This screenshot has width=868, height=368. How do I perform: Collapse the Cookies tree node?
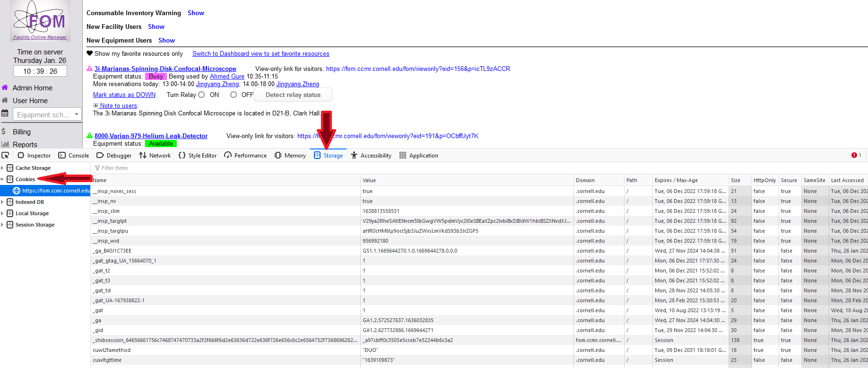point(2,179)
